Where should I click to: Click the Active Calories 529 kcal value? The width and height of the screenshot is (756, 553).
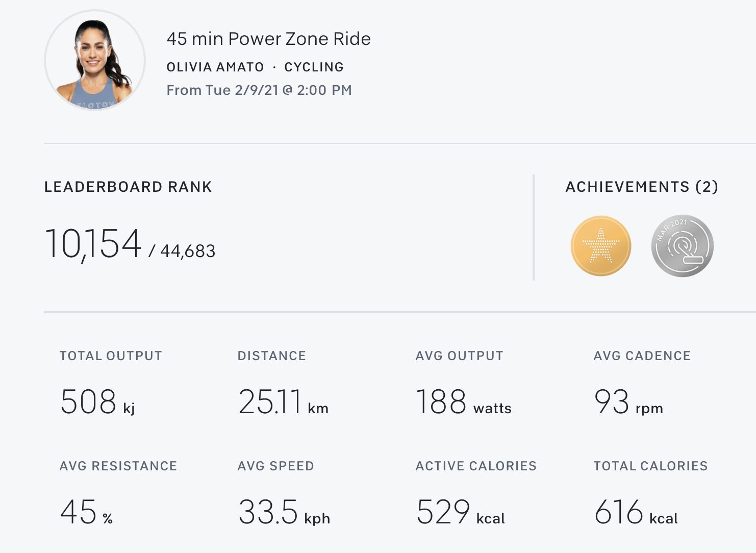coord(460,512)
